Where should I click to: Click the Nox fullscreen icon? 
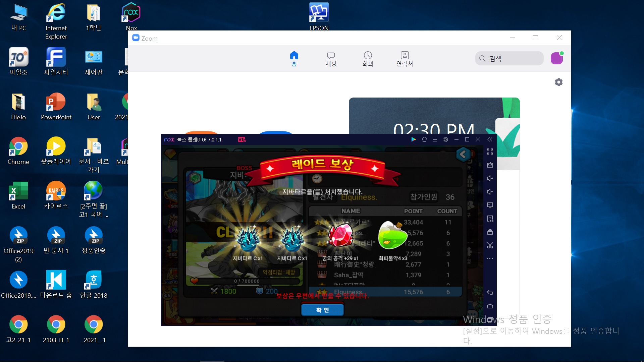click(490, 152)
